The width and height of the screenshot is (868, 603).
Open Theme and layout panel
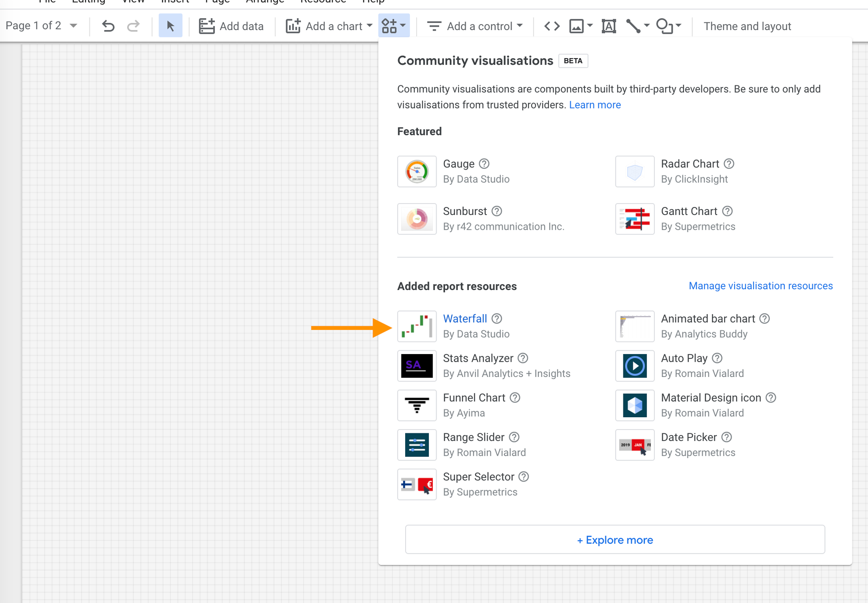747,26
